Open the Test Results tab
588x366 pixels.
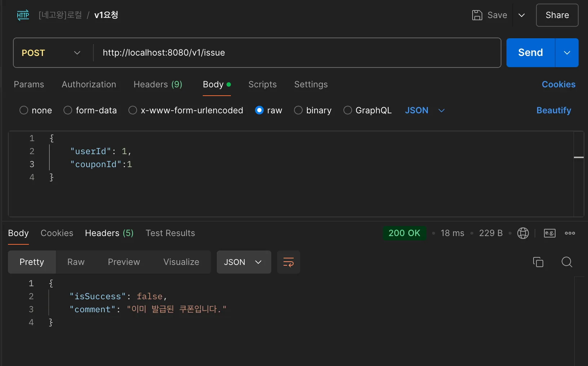coord(170,233)
